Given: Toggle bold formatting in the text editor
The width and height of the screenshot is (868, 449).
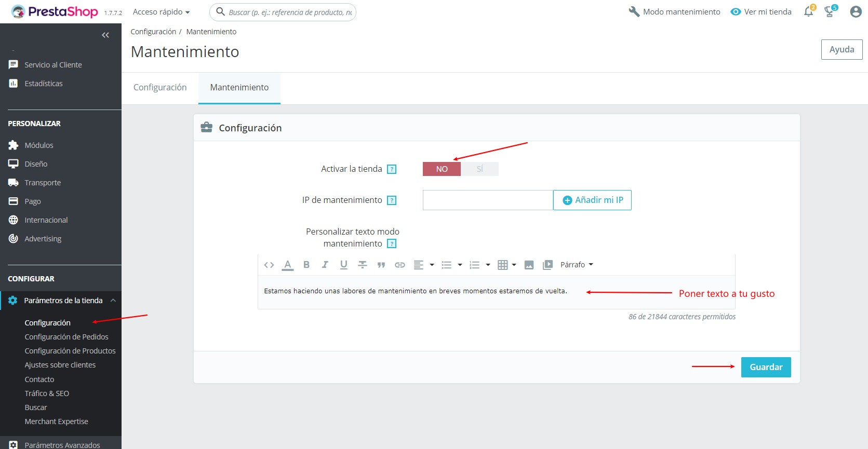Looking at the screenshot, I should (306, 265).
